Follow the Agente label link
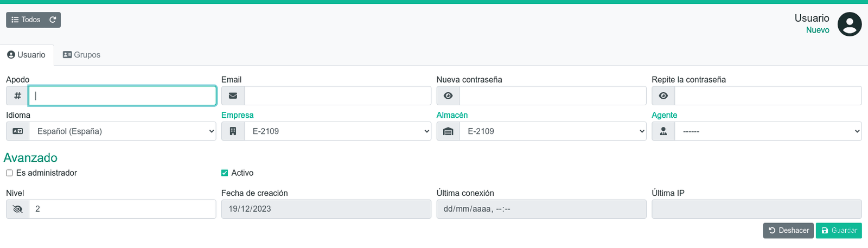 pyautogui.click(x=664, y=115)
